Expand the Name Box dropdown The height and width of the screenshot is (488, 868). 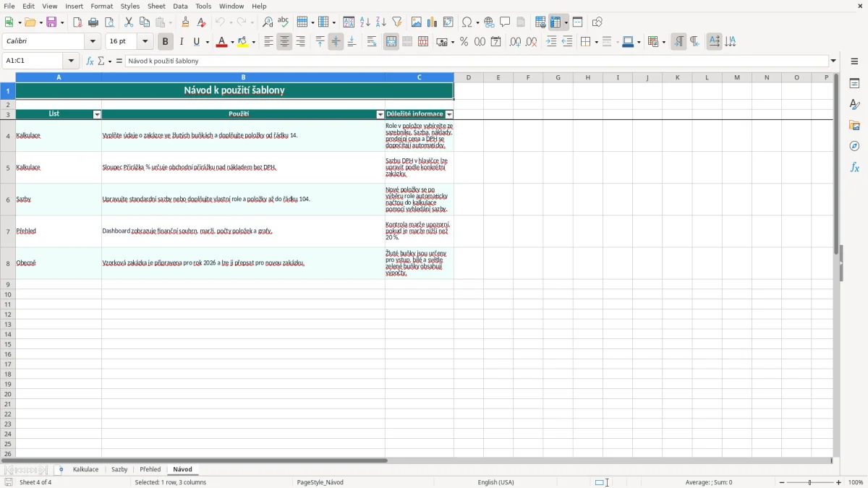click(71, 61)
